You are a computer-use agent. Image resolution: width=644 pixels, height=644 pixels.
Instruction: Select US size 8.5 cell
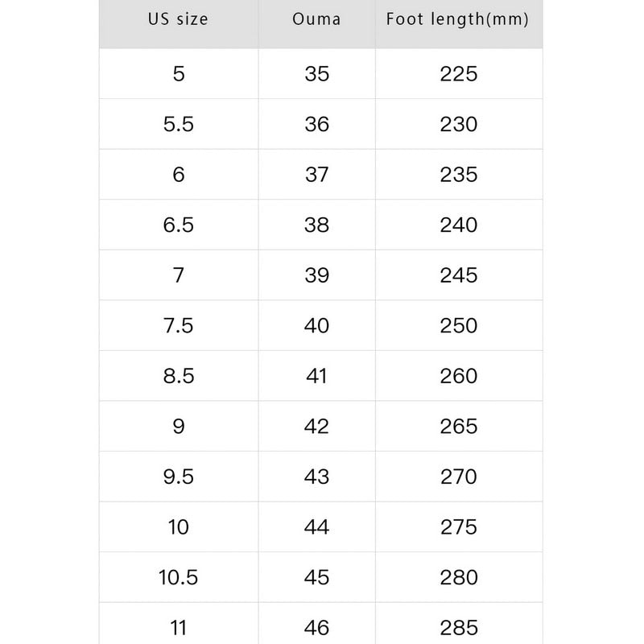(178, 376)
